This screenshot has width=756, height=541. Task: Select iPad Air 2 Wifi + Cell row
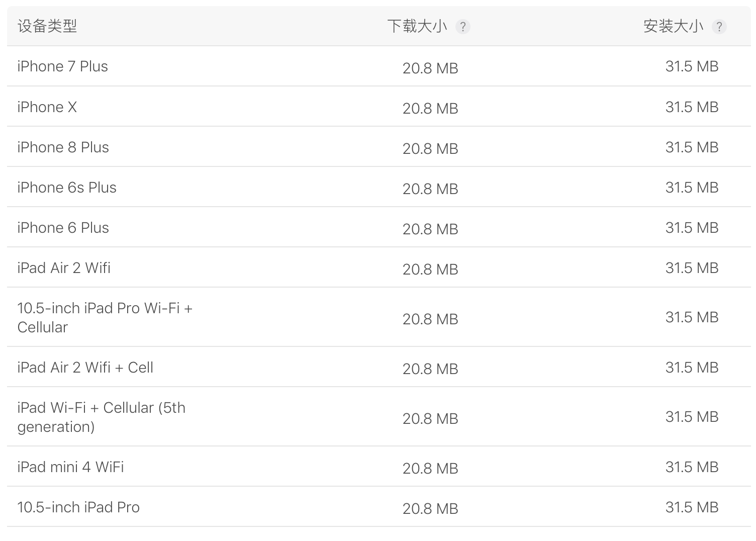379,367
